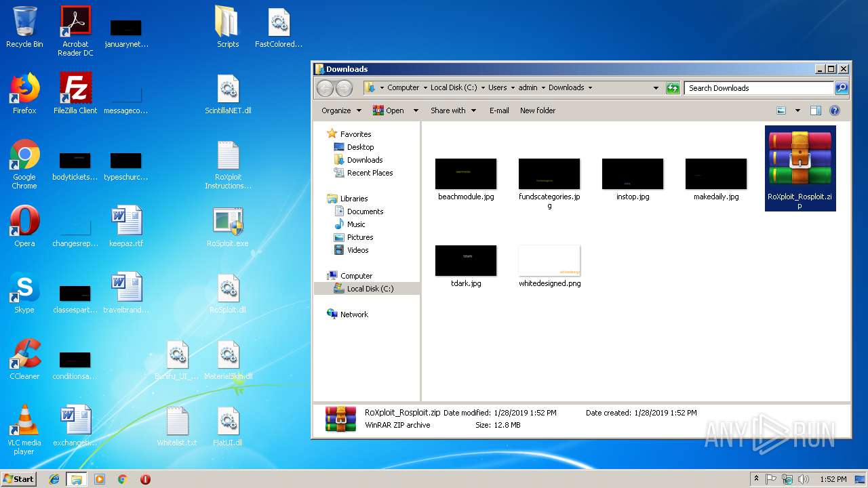Click the Explorer Forward navigation button
The image size is (868, 488).
[344, 88]
